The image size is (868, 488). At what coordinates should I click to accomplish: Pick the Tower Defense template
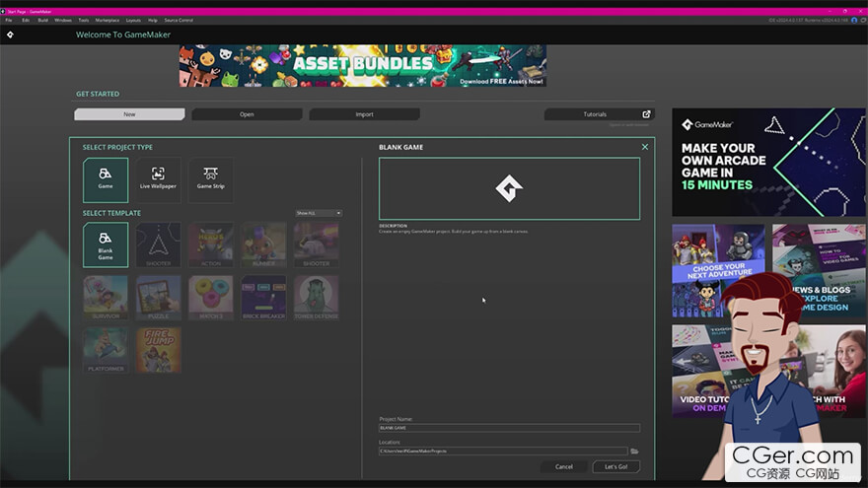316,298
